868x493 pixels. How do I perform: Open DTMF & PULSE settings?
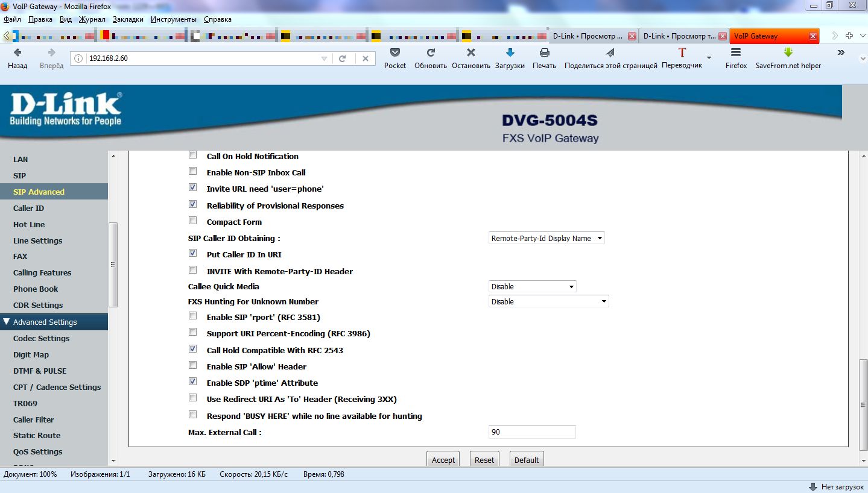click(x=40, y=371)
